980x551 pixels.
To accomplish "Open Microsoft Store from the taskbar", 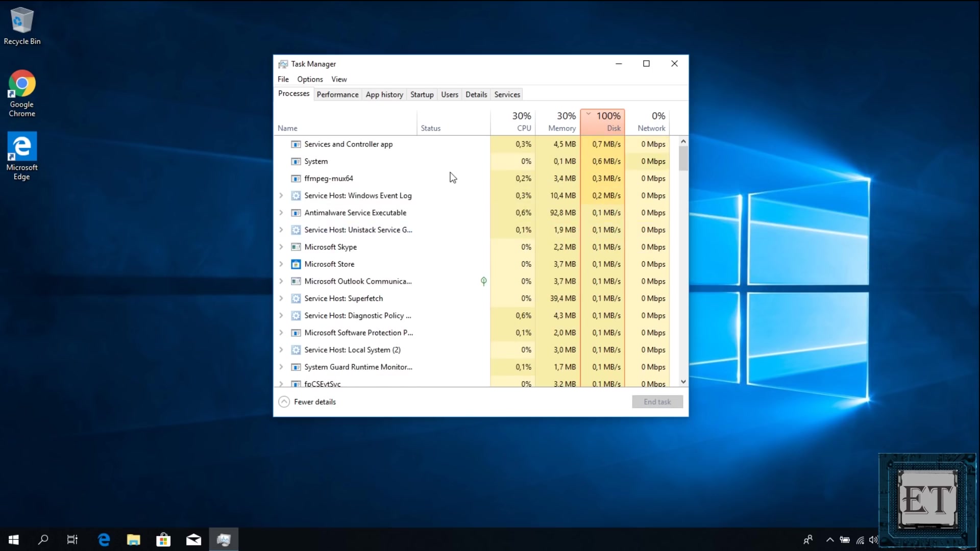I will click(x=163, y=539).
